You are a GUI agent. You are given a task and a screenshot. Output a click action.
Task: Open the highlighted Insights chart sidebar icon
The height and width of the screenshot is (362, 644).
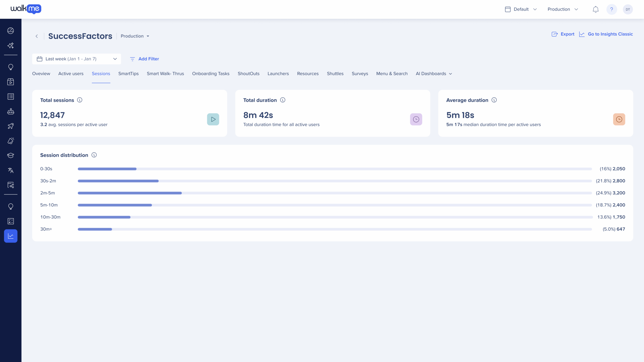pos(11,236)
